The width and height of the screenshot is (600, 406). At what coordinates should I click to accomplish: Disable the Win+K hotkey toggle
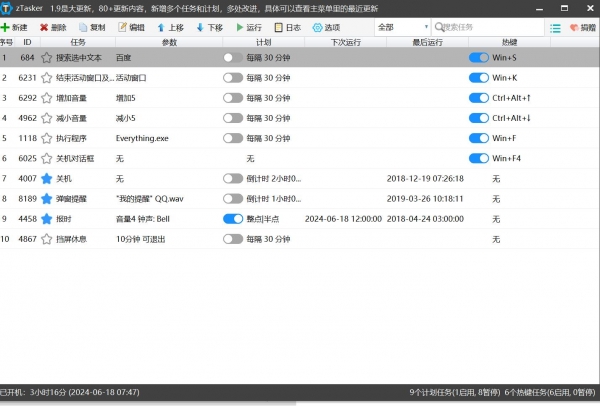[479, 78]
